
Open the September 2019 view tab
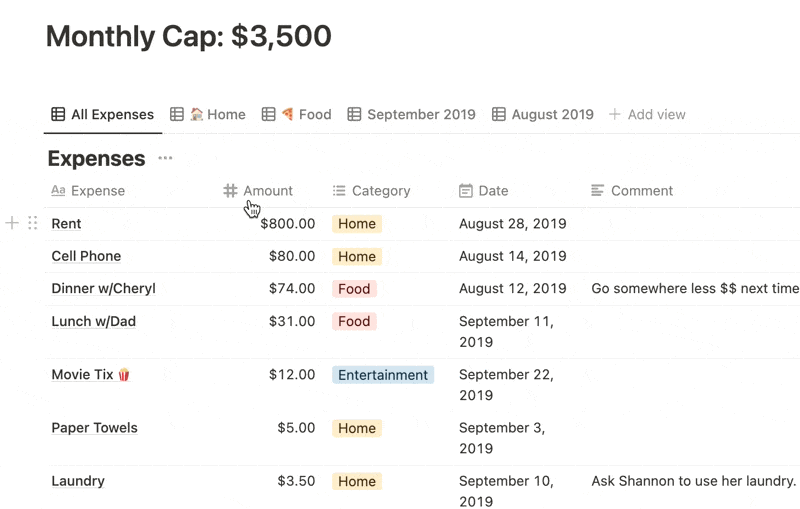point(411,114)
